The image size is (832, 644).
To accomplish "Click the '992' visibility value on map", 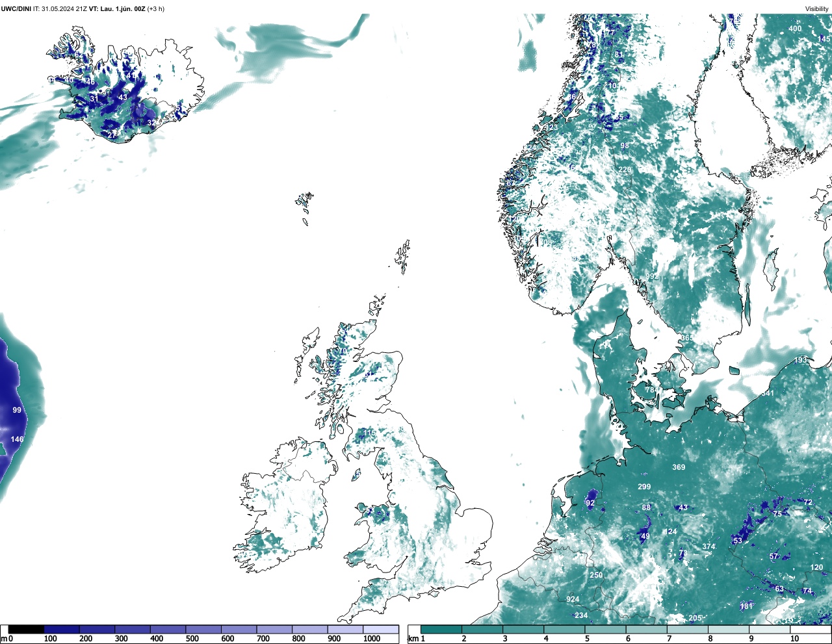I will coord(652,276).
